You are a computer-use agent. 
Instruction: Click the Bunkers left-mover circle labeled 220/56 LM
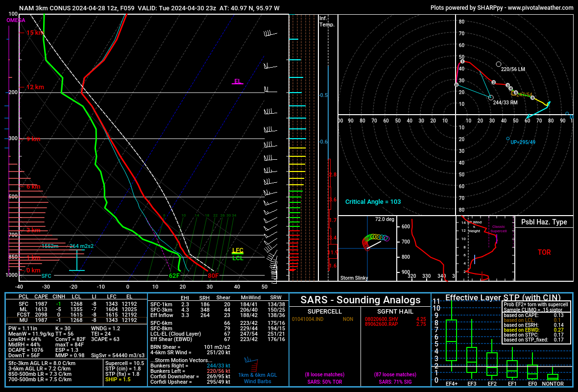tap(498, 64)
